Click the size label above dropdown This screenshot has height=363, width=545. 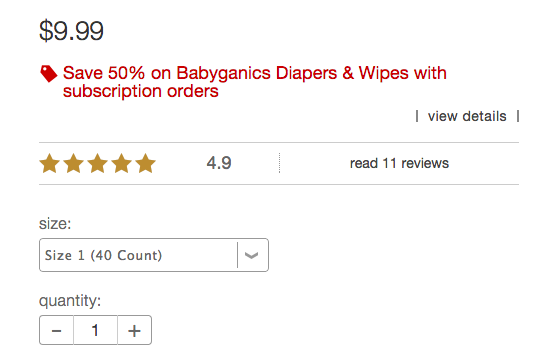(55, 224)
